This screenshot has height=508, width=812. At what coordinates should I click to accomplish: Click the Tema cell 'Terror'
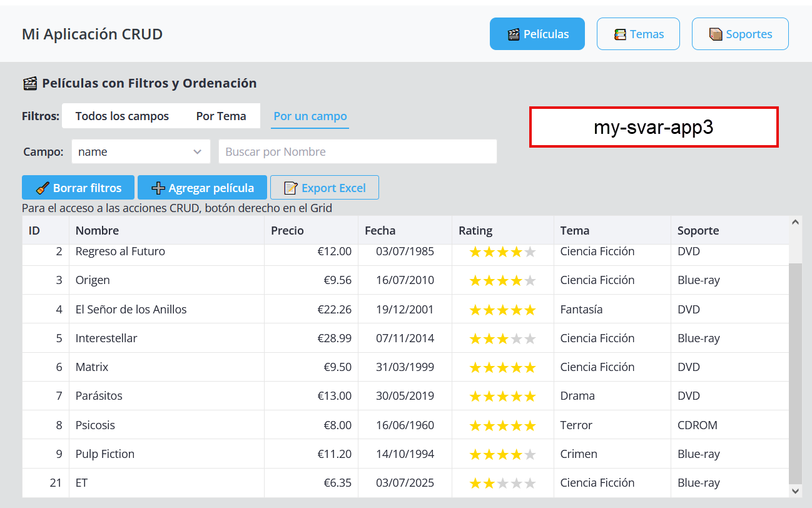tap(612, 425)
